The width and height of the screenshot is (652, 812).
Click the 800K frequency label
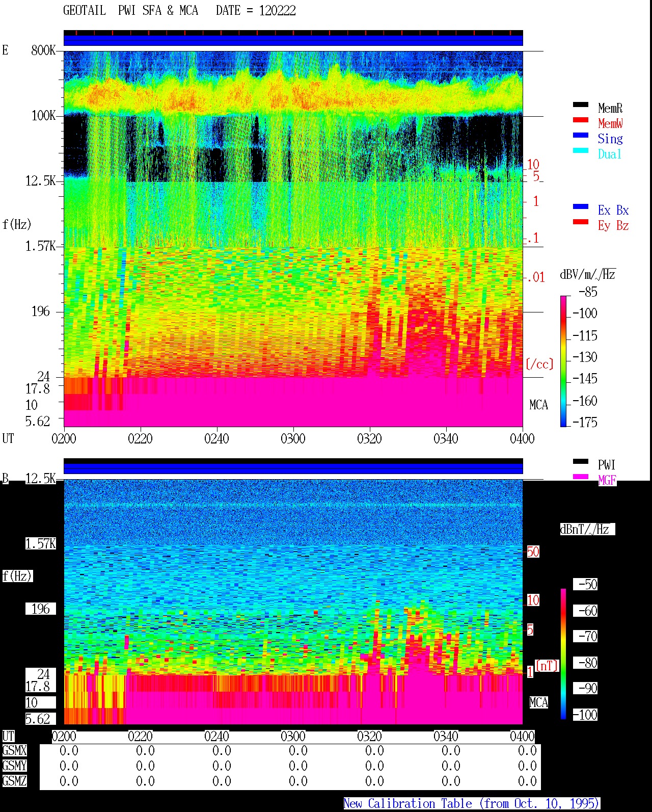(43, 50)
